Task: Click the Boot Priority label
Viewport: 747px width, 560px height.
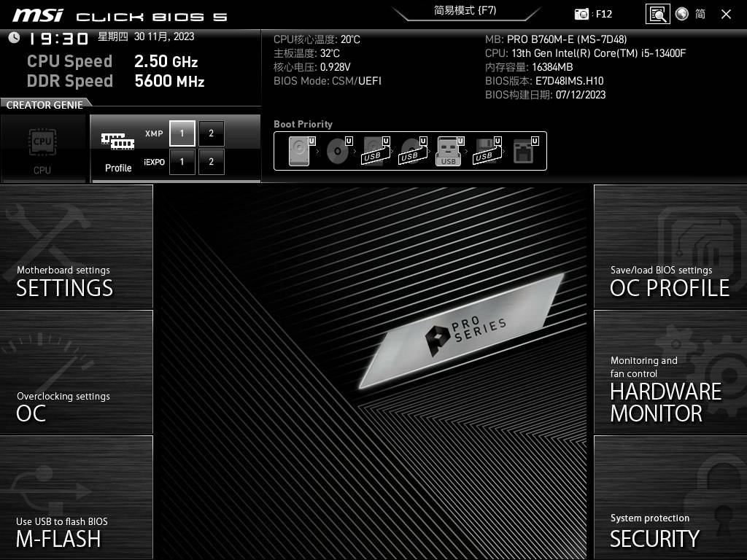Action: [x=303, y=124]
